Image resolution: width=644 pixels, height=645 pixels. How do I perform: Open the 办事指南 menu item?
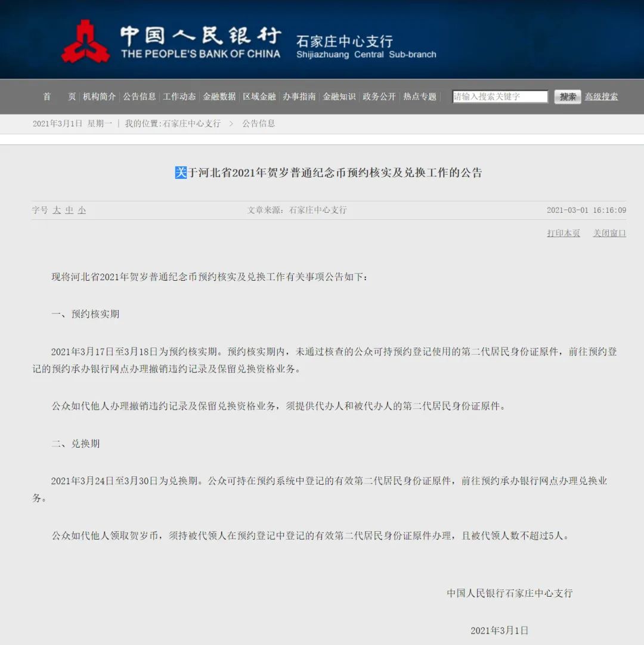pyautogui.click(x=299, y=97)
